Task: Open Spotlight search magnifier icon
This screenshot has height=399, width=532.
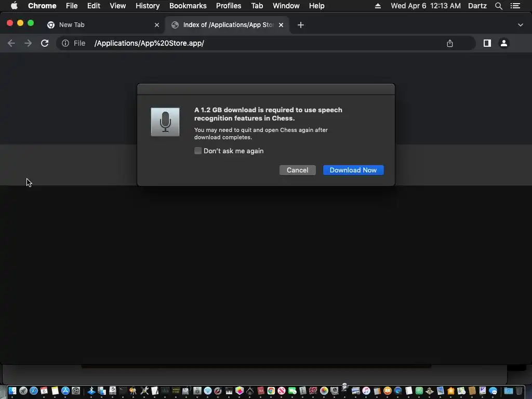Action: [x=498, y=6]
